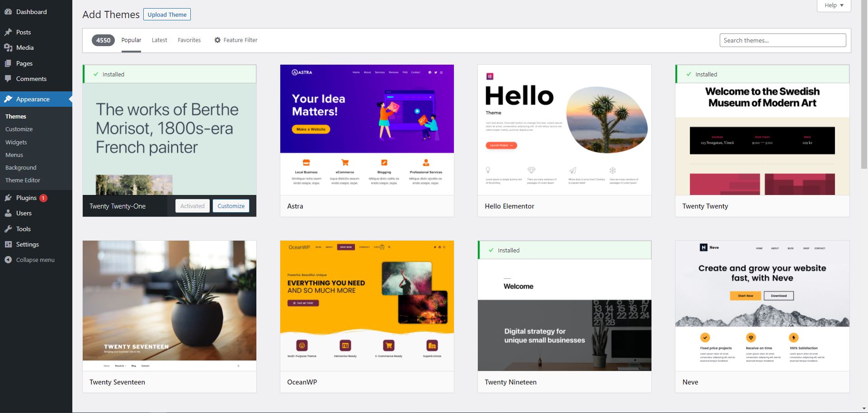This screenshot has width=868, height=413.
Task: Click the page vertical scrollbar
Action: tap(864, 85)
